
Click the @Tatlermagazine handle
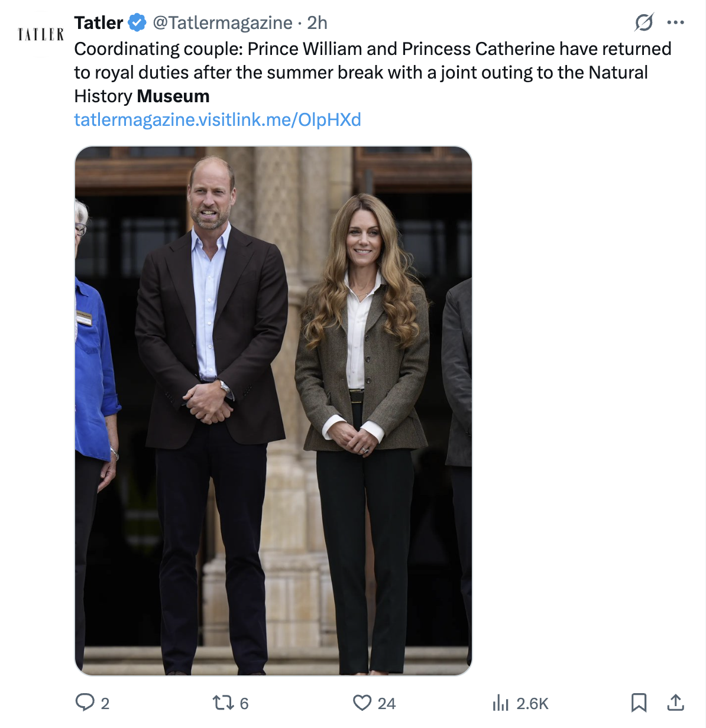[222, 23]
